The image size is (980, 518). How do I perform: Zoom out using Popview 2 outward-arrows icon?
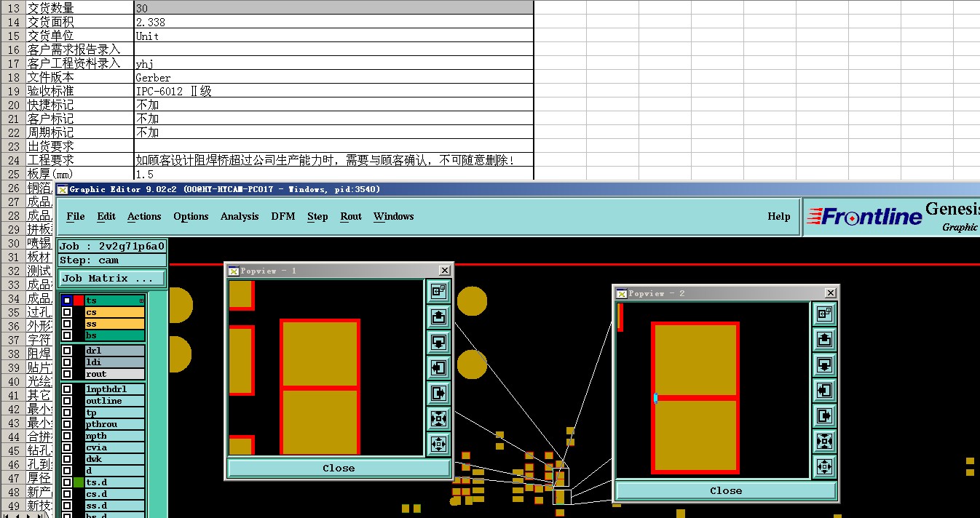tap(824, 466)
